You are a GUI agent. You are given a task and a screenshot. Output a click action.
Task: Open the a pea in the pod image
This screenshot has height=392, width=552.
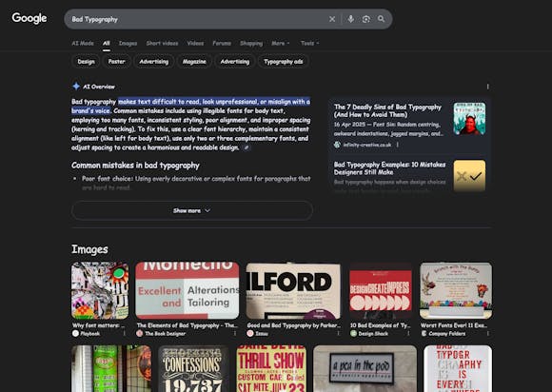pyautogui.click(x=365, y=368)
